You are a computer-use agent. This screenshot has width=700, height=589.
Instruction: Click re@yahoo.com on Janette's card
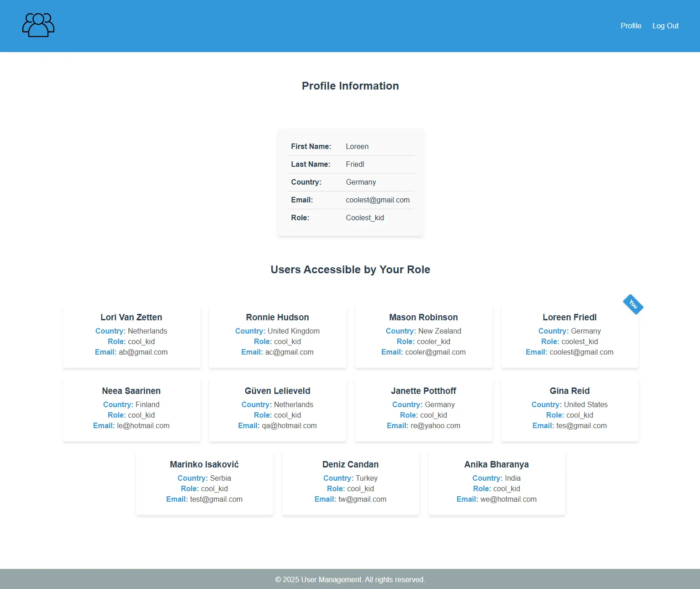[x=435, y=425]
